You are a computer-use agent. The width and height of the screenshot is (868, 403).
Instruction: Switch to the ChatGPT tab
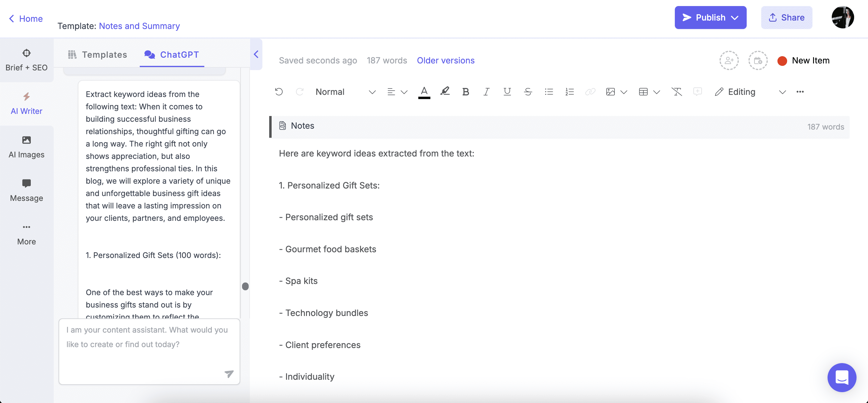coord(172,55)
